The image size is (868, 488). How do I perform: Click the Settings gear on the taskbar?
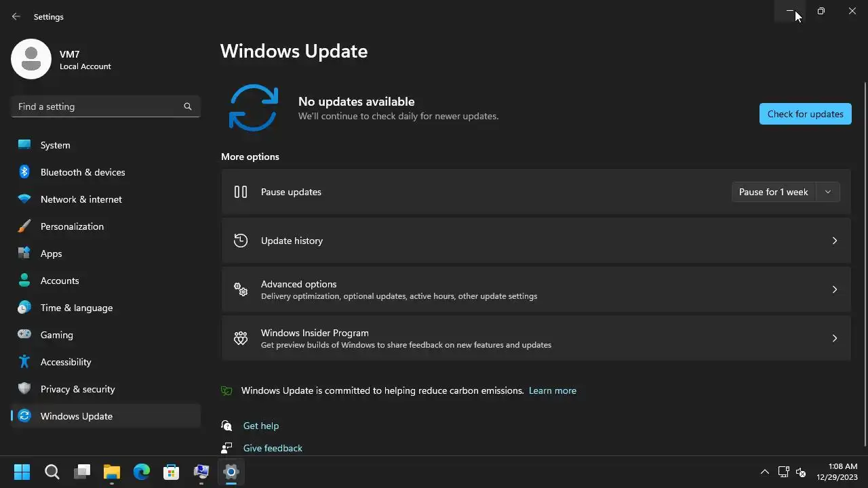[x=231, y=472]
